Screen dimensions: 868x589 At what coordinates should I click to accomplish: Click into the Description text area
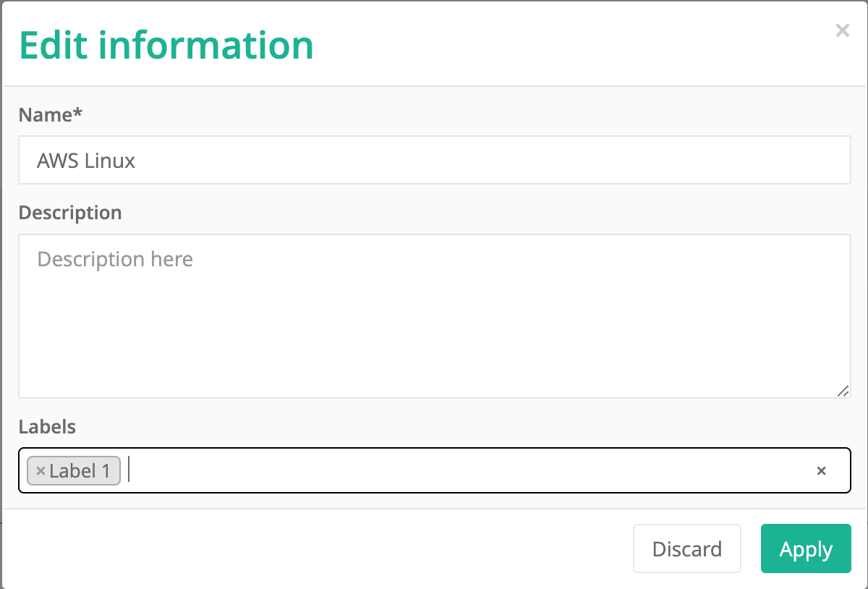click(434, 316)
